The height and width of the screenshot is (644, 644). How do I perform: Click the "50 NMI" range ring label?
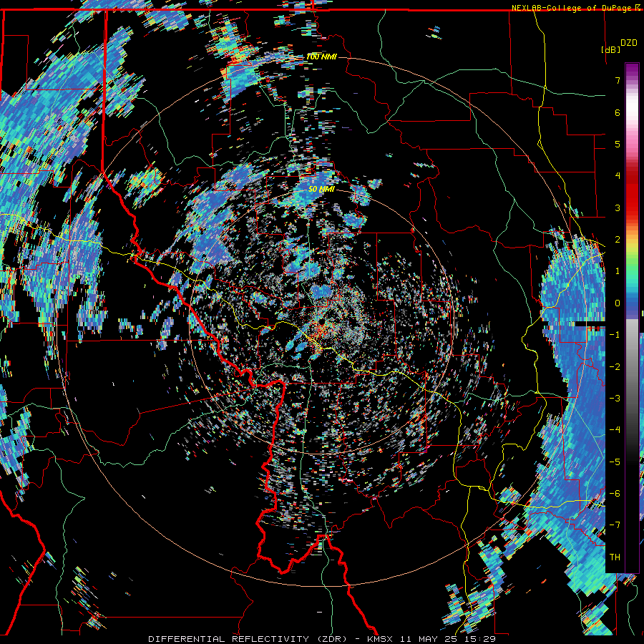(x=321, y=189)
